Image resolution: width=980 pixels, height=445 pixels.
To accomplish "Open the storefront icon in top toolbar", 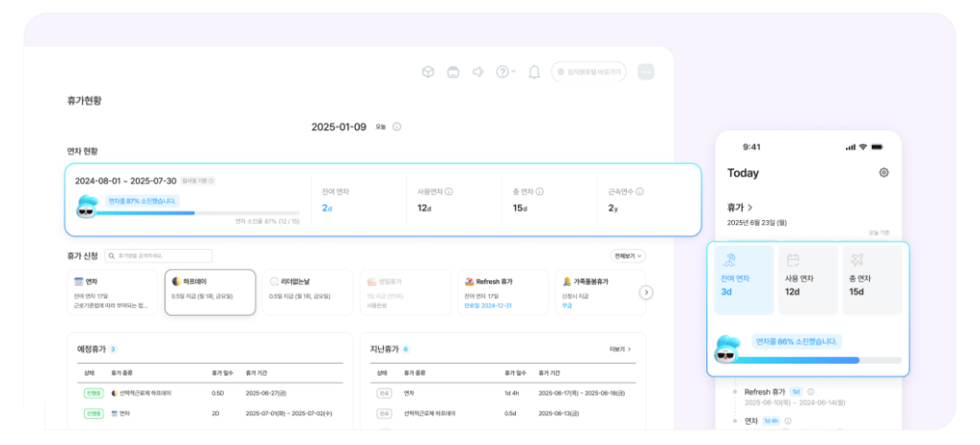I will point(453,72).
